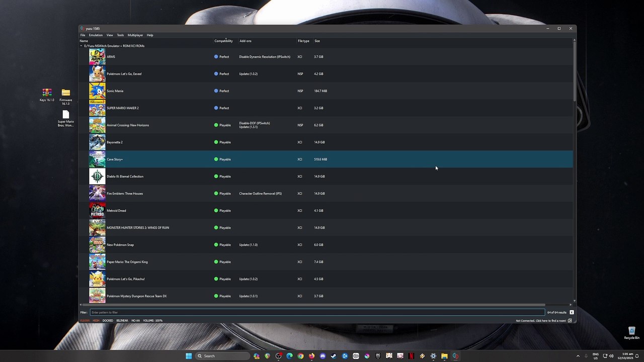The image size is (644, 362).
Task: Sort by the Compatibility column header
Action: pos(223,41)
